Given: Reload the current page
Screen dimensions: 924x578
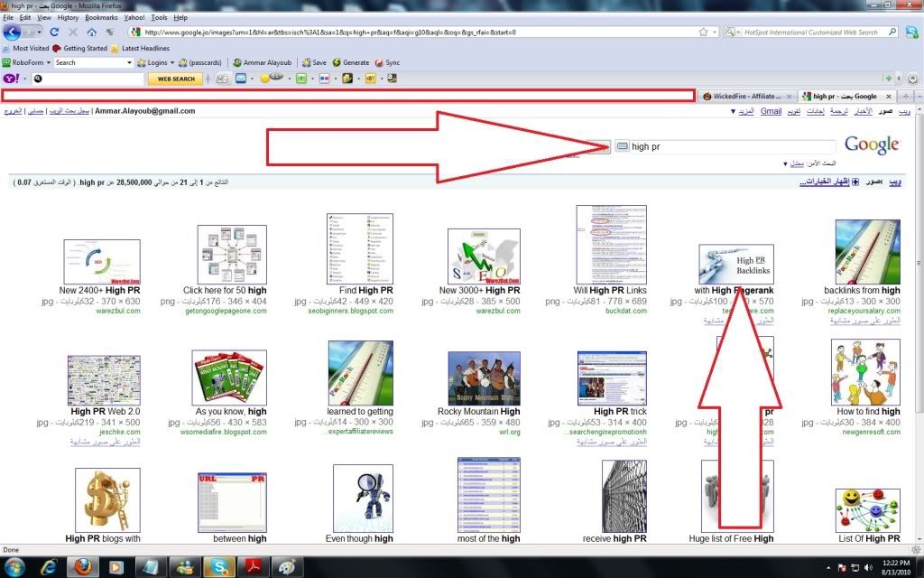Looking at the screenshot, I should [54, 32].
